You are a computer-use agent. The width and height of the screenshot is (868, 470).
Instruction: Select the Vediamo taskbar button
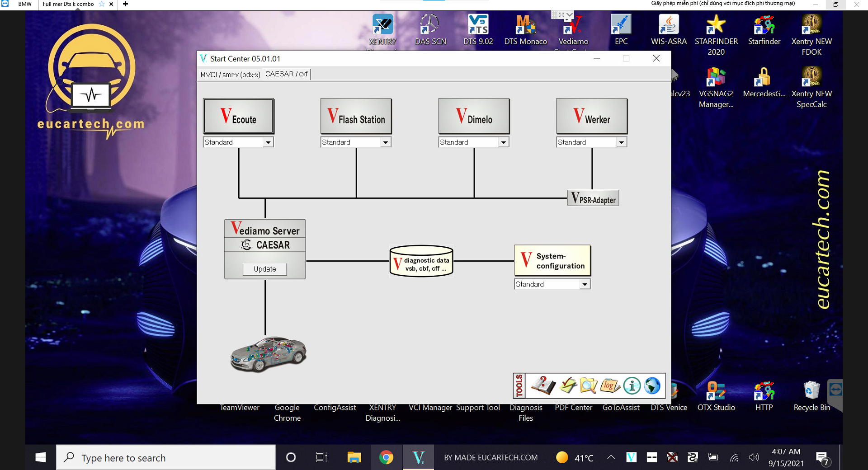click(419, 457)
